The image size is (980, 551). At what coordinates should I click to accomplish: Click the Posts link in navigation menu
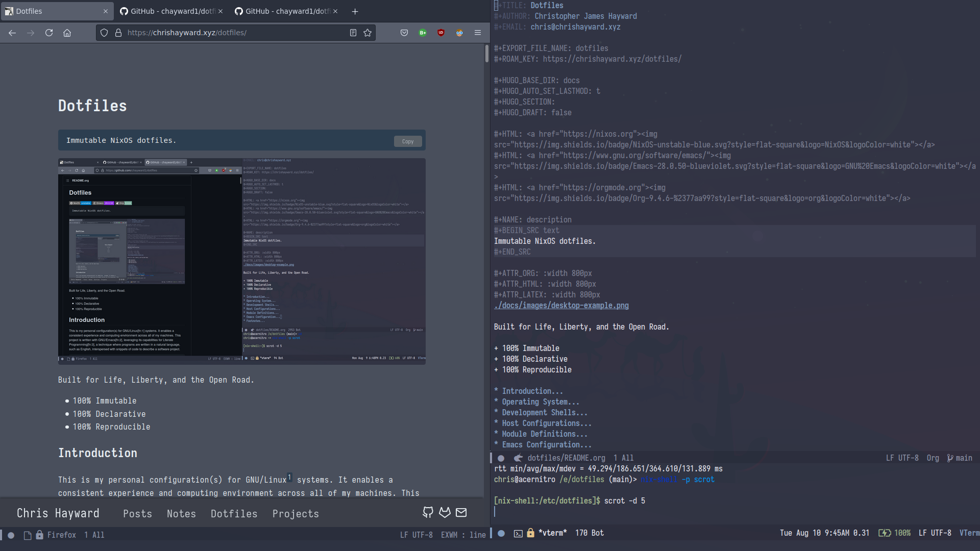(138, 513)
